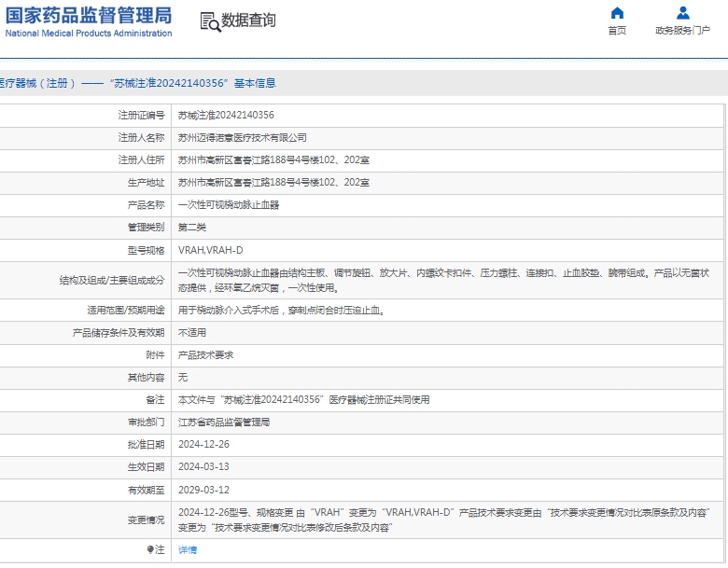This screenshot has width=728, height=568.
Task: Click the 备注 remark text
Action: click(x=303, y=399)
